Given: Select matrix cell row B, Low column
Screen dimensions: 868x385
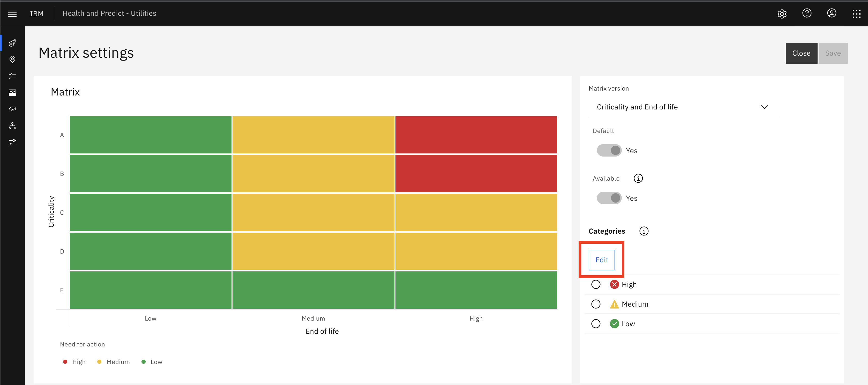Looking at the screenshot, I should pos(150,174).
